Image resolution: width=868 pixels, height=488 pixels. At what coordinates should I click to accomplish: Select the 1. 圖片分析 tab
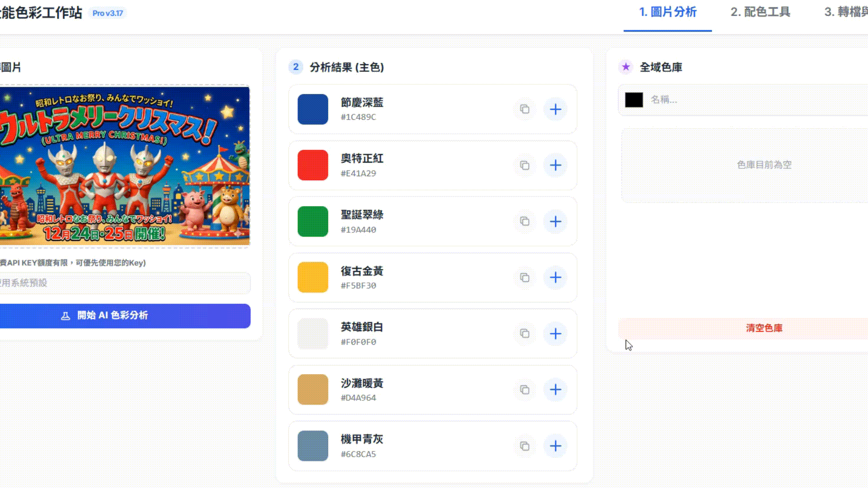point(667,13)
